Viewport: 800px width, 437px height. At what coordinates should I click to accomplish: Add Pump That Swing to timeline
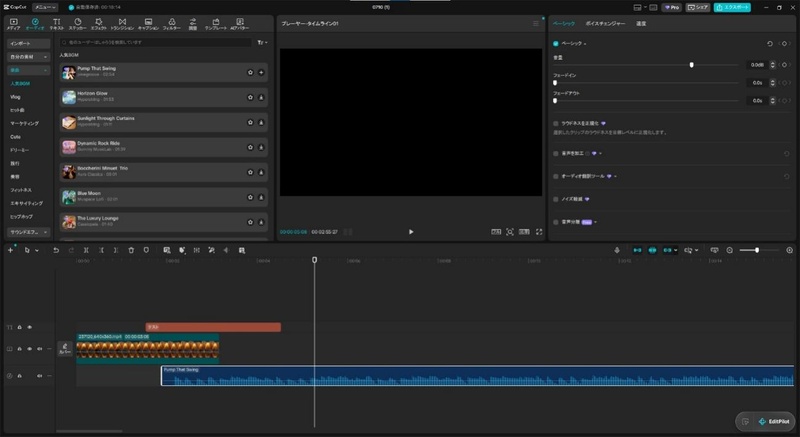point(261,72)
